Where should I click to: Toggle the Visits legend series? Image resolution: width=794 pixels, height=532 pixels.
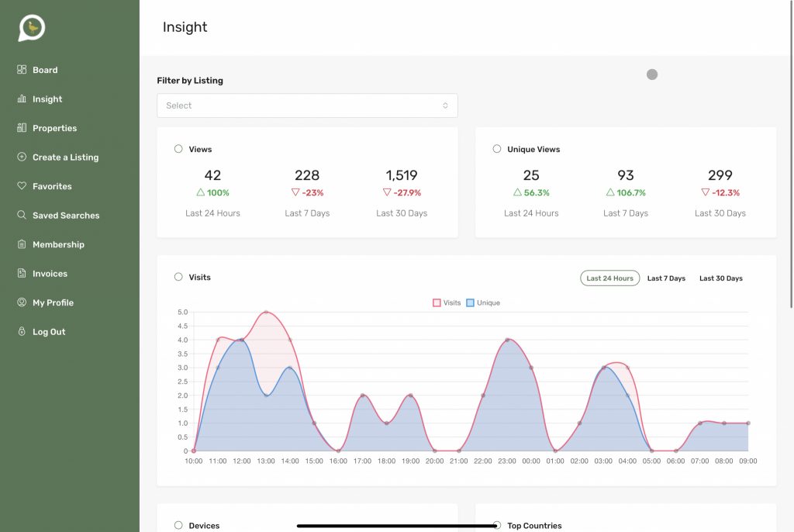coord(447,303)
